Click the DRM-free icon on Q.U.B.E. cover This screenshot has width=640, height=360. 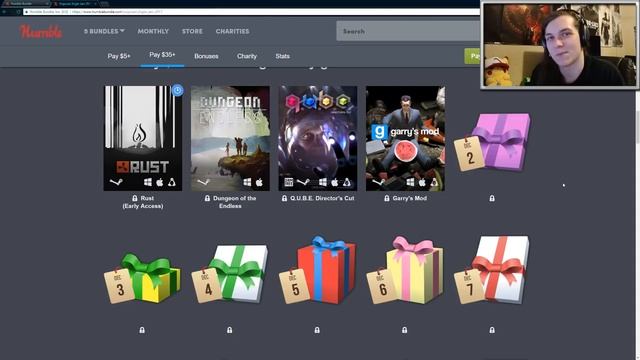point(289,182)
